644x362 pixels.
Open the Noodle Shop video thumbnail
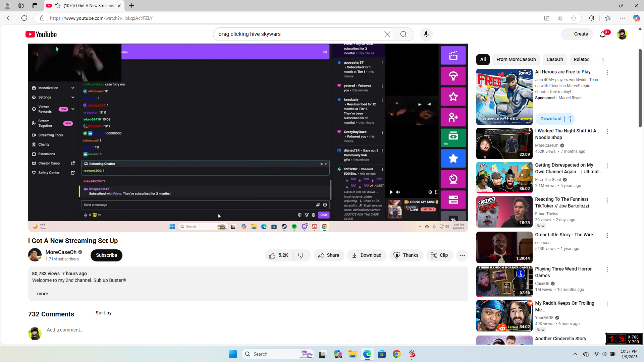pyautogui.click(x=504, y=143)
